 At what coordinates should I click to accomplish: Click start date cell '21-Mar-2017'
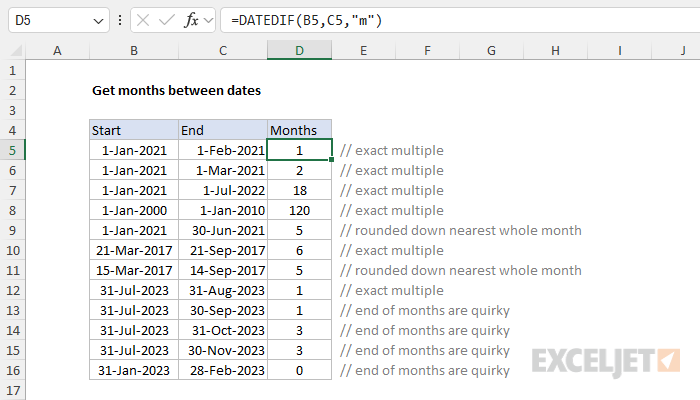point(133,250)
